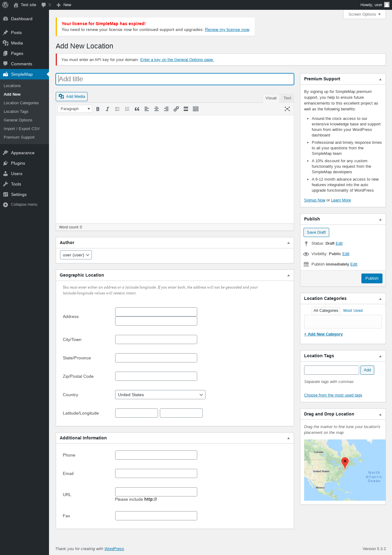
Task: Toggle the editor toolbar kitchen sink
Action: pyautogui.click(x=196, y=109)
